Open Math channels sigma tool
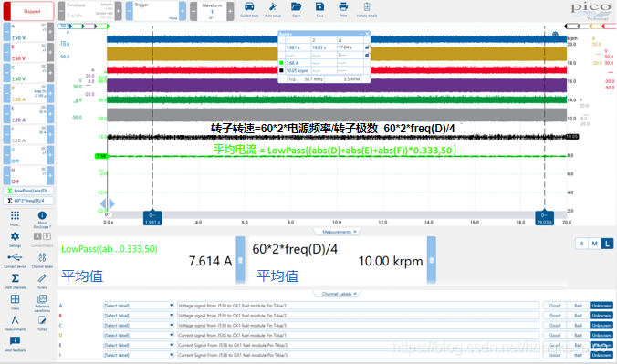 point(15,281)
